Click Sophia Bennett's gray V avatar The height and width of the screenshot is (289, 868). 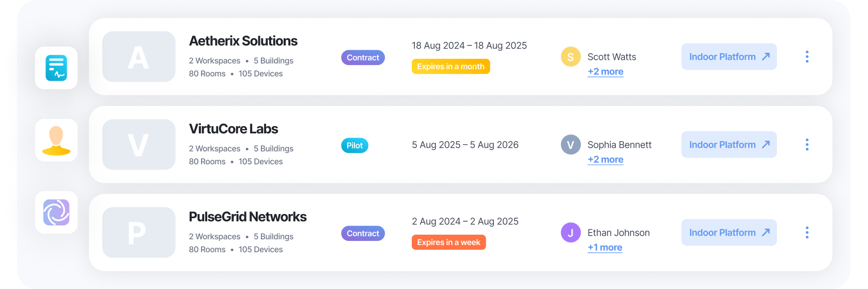pyautogui.click(x=570, y=145)
